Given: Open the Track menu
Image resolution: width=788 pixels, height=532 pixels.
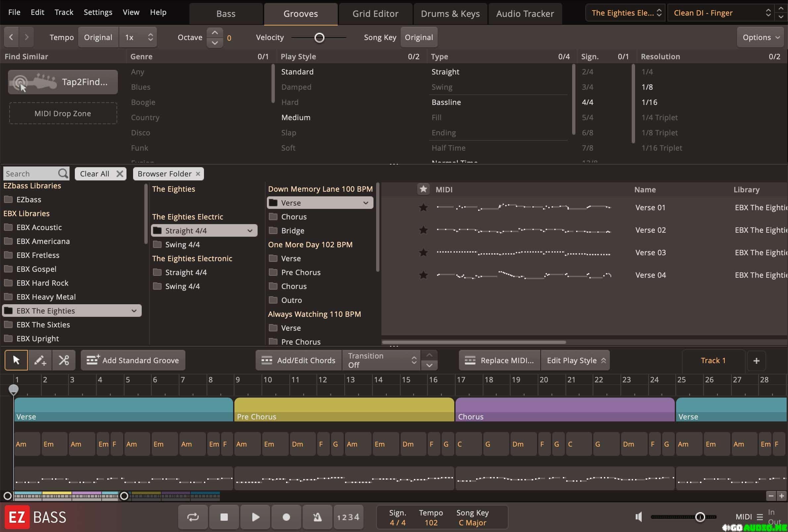Looking at the screenshot, I should (x=64, y=12).
